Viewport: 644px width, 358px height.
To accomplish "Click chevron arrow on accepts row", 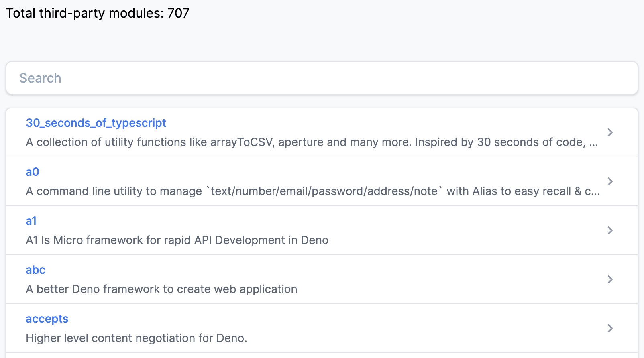I will click(610, 328).
